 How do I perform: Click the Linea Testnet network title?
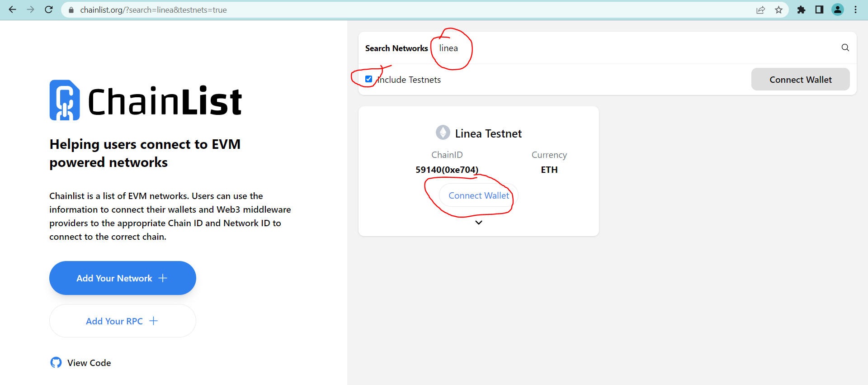488,133
